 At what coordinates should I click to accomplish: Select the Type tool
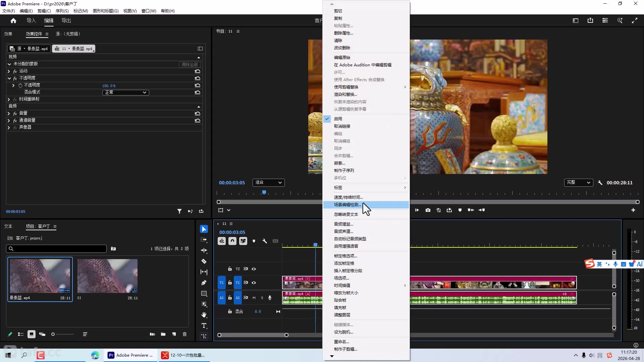pyautogui.click(x=204, y=325)
